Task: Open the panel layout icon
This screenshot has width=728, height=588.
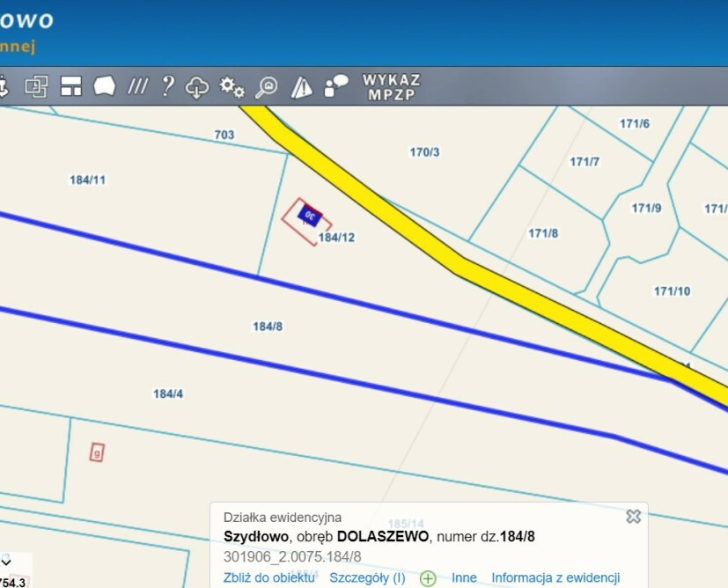Action: coord(70,86)
